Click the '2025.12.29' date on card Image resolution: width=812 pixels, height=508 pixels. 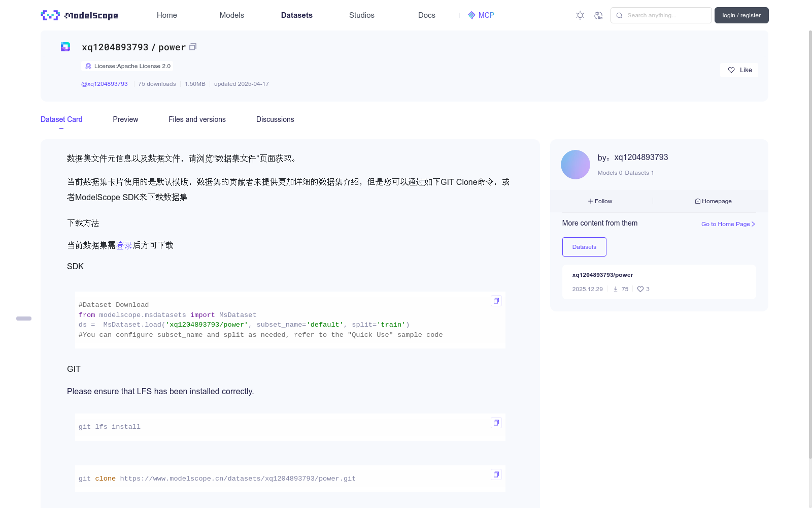click(x=588, y=289)
